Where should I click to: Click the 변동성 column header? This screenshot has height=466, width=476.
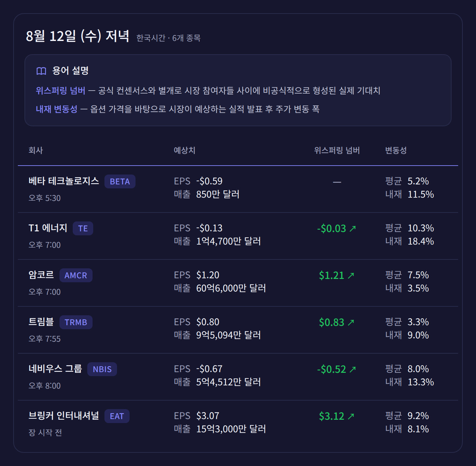point(396,150)
